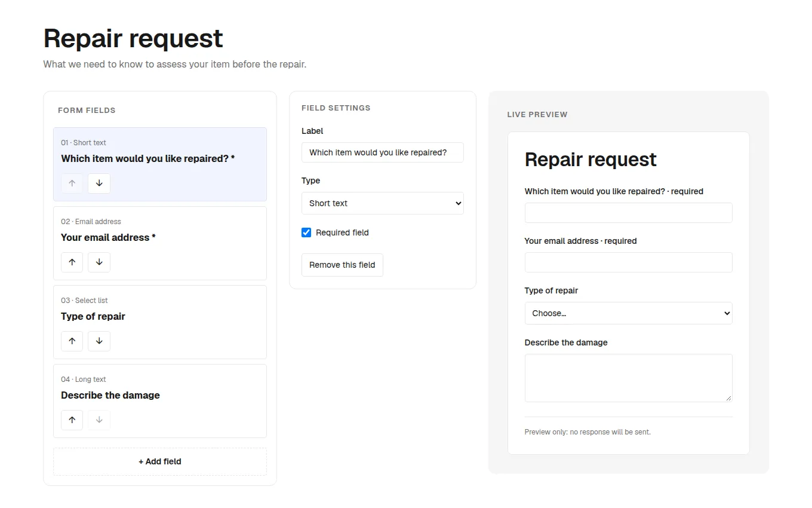Click the 'Your email address · required' preview label
This screenshot has height=508, width=812.
pyautogui.click(x=580, y=241)
